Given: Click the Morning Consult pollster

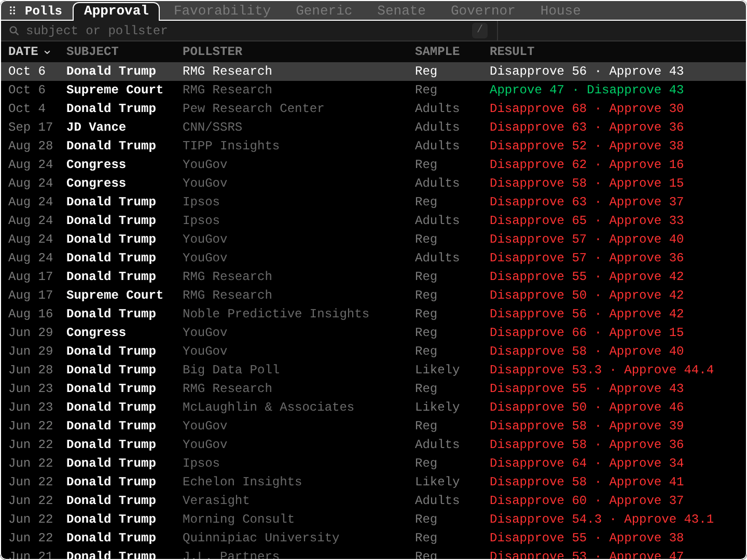Looking at the screenshot, I should pos(238,519).
